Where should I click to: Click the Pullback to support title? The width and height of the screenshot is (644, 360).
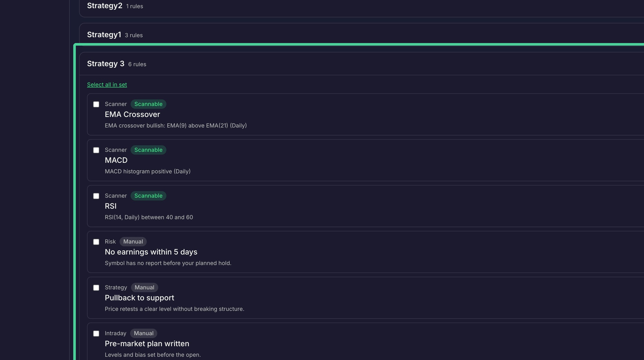pyautogui.click(x=139, y=298)
